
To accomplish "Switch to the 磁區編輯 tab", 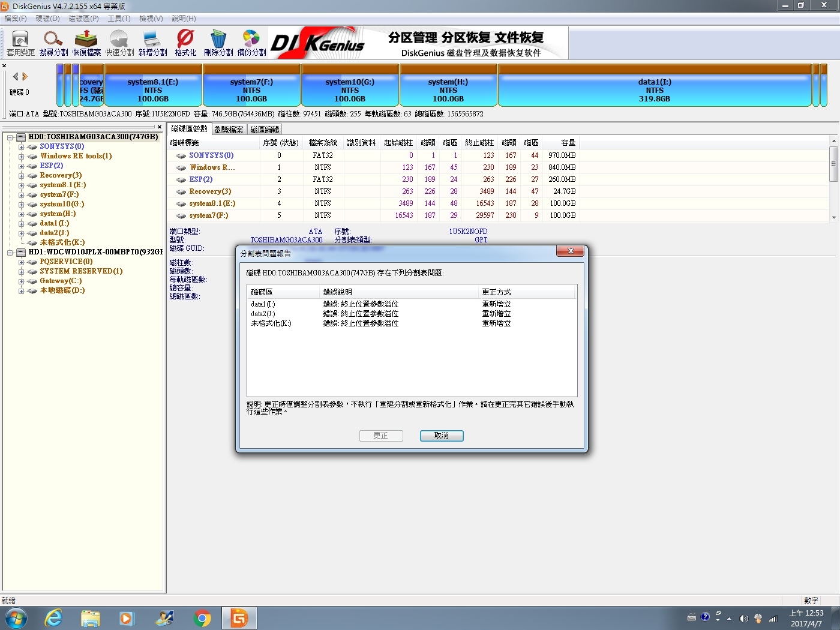I will pyautogui.click(x=264, y=130).
